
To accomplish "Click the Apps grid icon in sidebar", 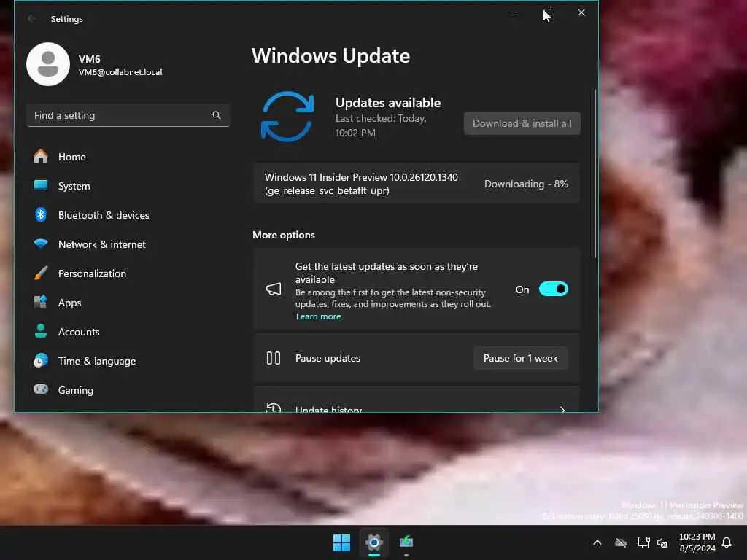I will (x=41, y=302).
